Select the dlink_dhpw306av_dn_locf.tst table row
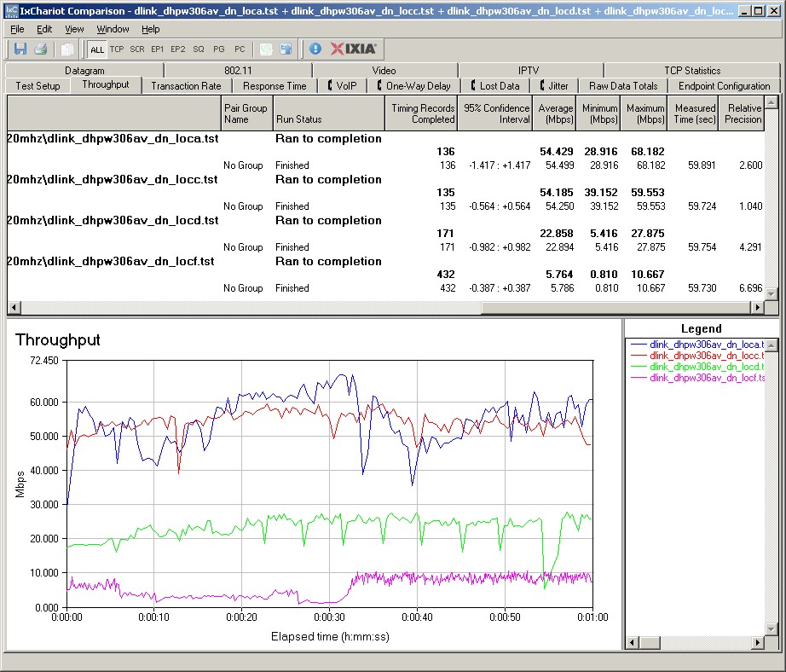786x672 pixels. tap(385, 261)
